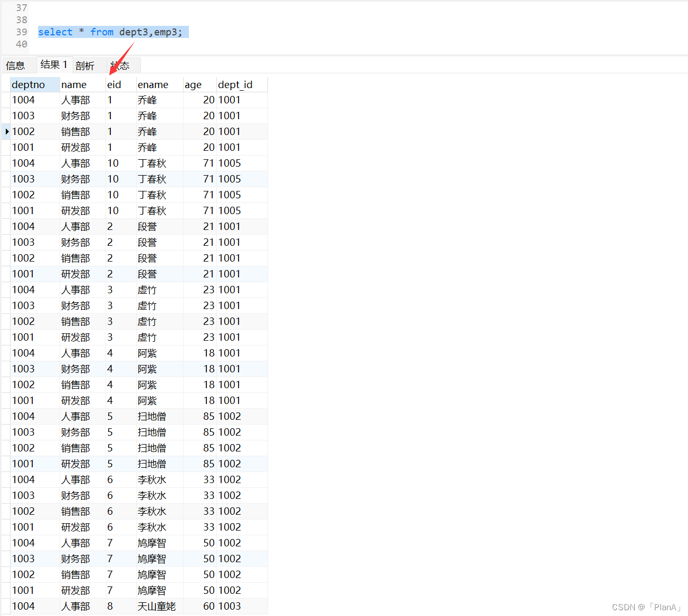Click line number 40 in the editor gutter
688x616 pixels.
click(22, 44)
